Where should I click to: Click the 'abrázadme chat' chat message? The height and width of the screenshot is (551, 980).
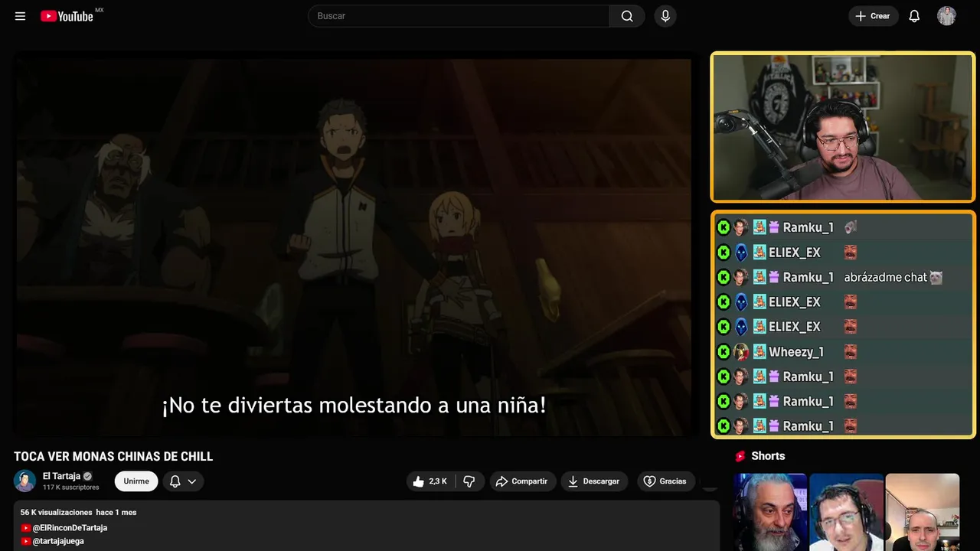tap(886, 277)
